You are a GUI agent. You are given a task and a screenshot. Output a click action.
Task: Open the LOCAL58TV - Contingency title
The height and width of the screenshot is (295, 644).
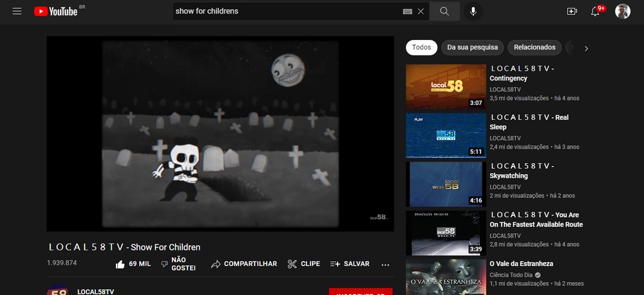click(x=522, y=73)
